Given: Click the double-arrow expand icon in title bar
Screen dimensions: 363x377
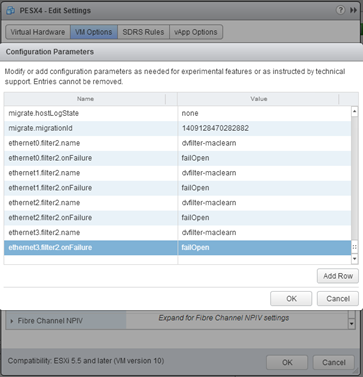Looking at the screenshot, I should (x=353, y=11).
